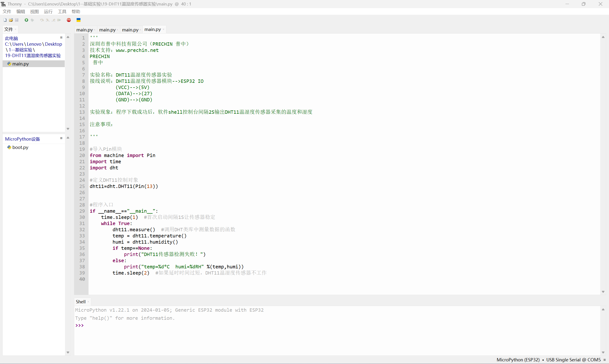Open interpreter menu icon in status bar
Image resolution: width=609 pixels, height=364 pixels.
[604, 360]
